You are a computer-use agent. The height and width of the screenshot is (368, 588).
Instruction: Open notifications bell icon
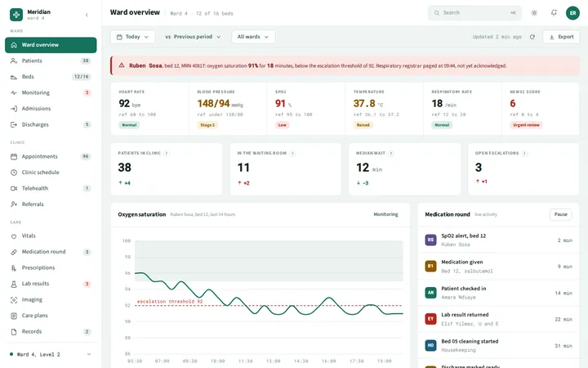coord(554,13)
